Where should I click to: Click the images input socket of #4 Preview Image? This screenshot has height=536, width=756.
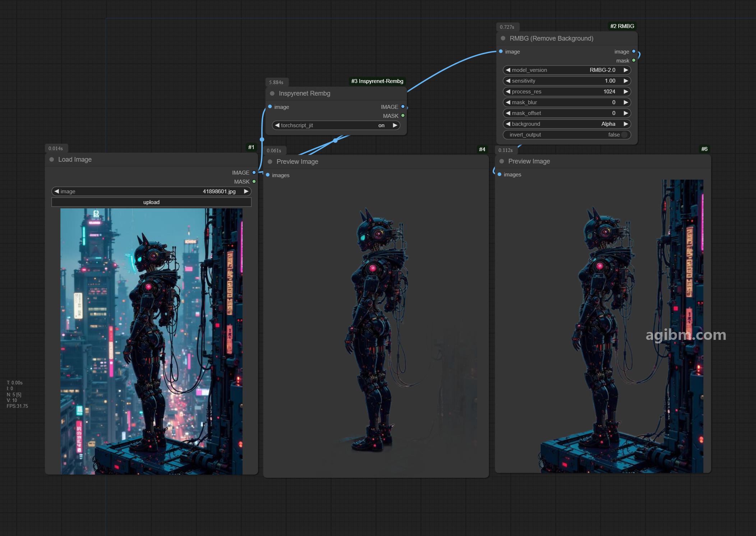pos(268,175)
